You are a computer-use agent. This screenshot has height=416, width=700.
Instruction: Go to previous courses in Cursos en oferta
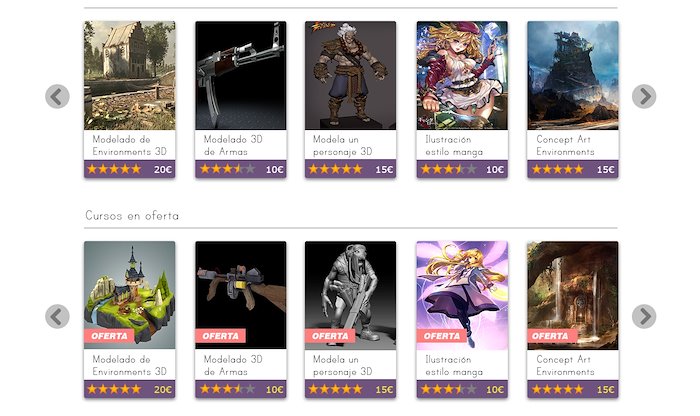coord(57,316)
